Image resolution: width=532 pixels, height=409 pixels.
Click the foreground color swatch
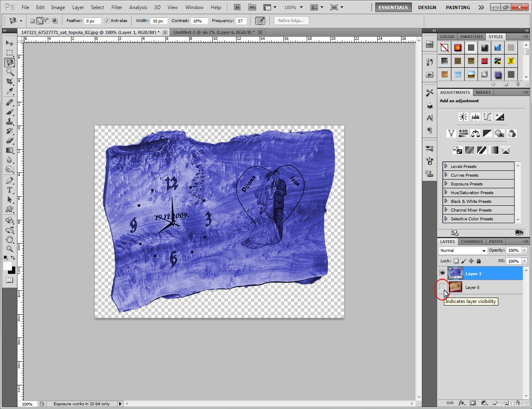click(x=7, y=266)
